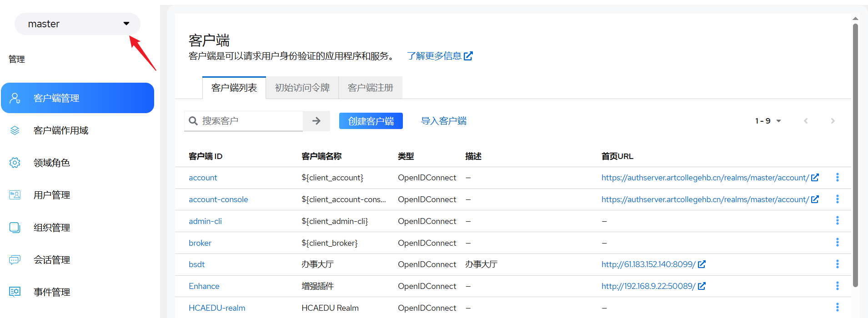This screenshot has width=868, height=318.
Task: Click the 办事大厅 description cell
Action: point(481,264)
